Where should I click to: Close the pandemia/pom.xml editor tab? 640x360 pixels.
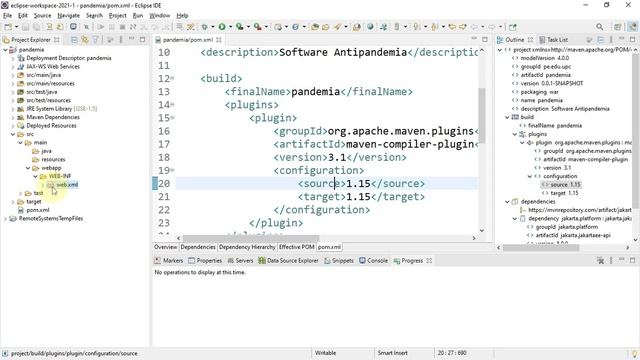pos(219,40)
